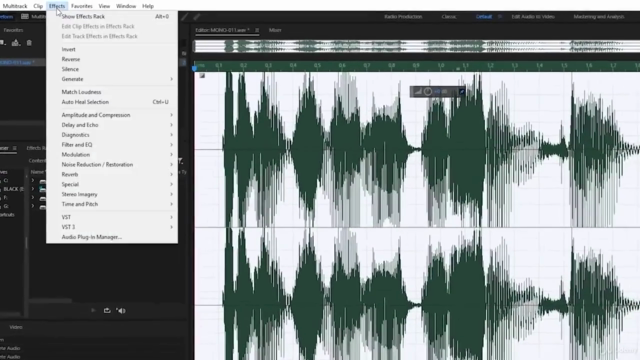640x360 pixels.
Task: Expand Time and Pitch submenu
Action: [x=112, y=204]
